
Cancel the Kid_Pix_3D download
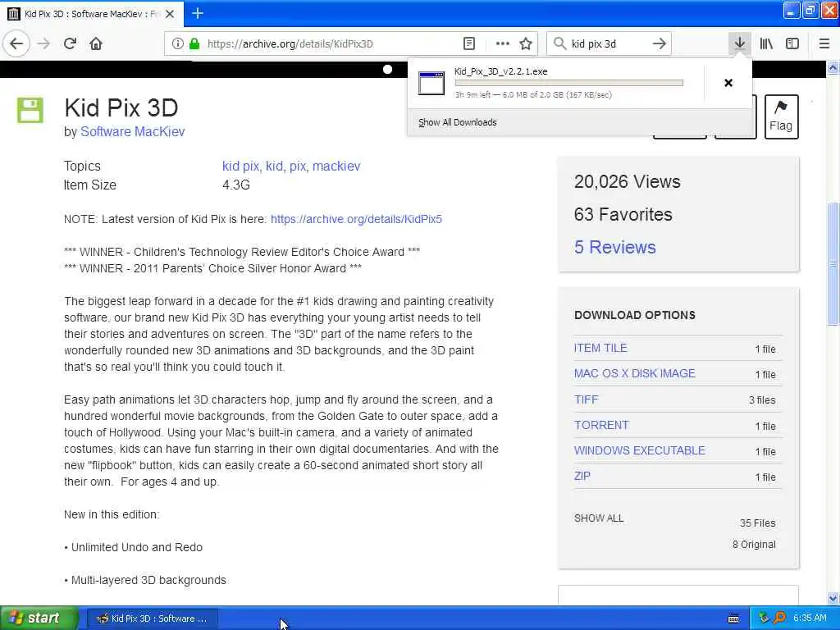pyautogui.click(x=728, y=83)
